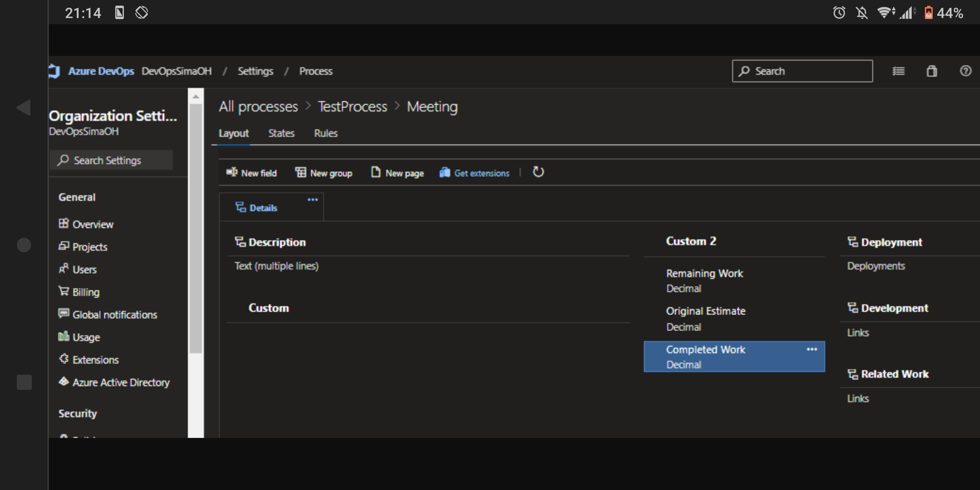Switch to the Rules tab

tap(326, 133)
